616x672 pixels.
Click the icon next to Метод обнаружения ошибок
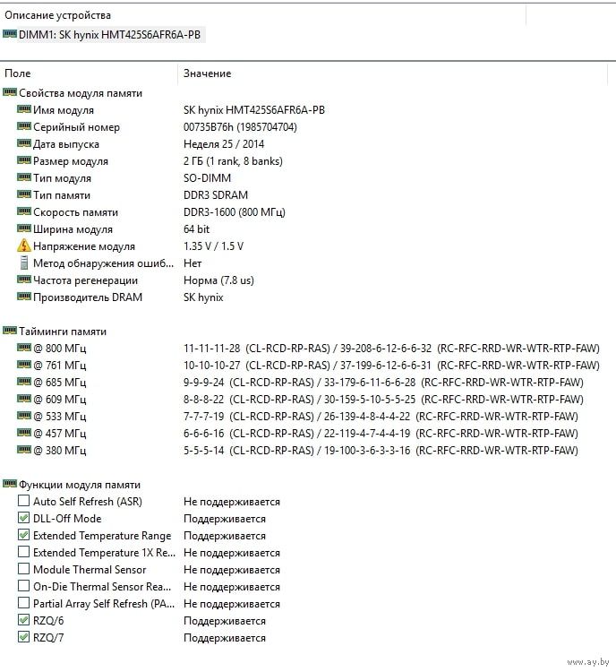click(24, 263)
